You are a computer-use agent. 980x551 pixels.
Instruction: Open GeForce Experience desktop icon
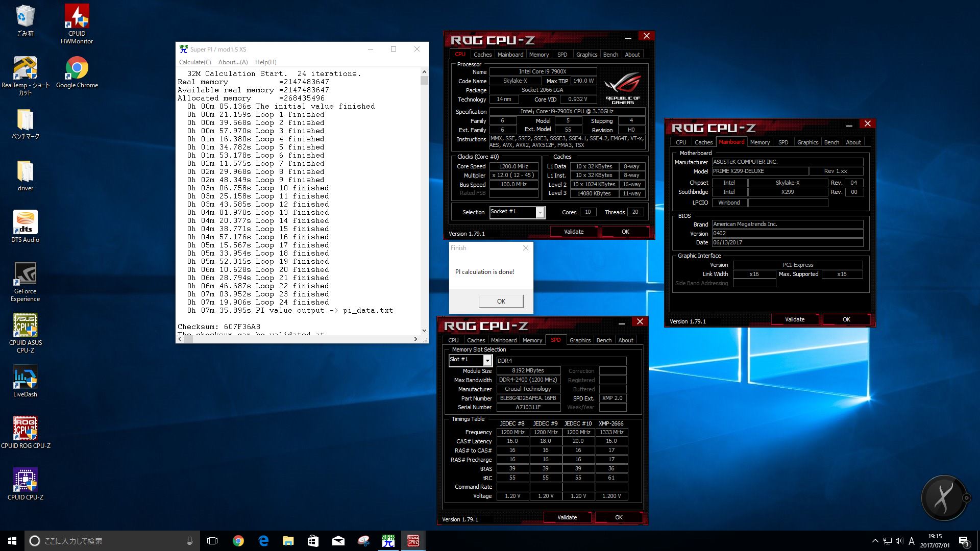tap(25, 282)
